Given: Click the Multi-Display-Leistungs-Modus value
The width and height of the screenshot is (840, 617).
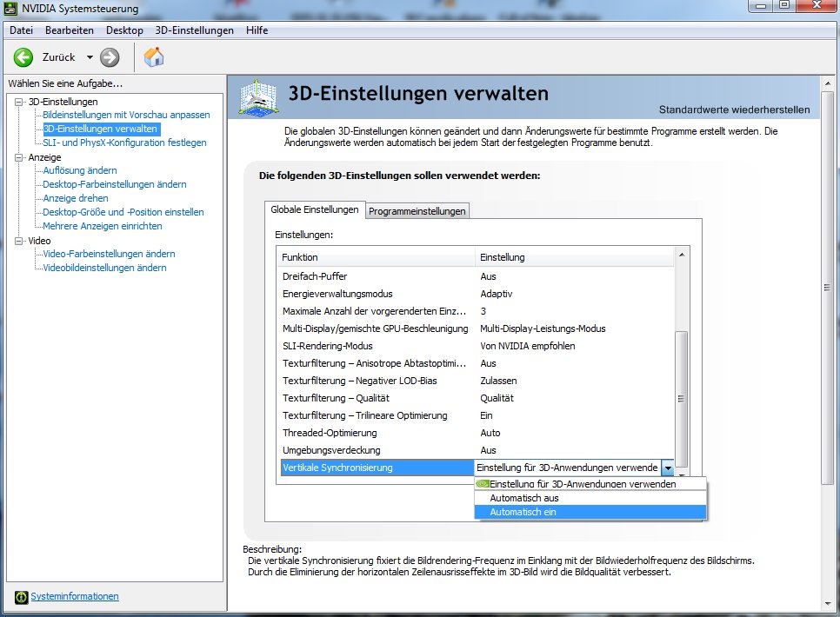Looking at the screenshot, I should click(543, 328).
